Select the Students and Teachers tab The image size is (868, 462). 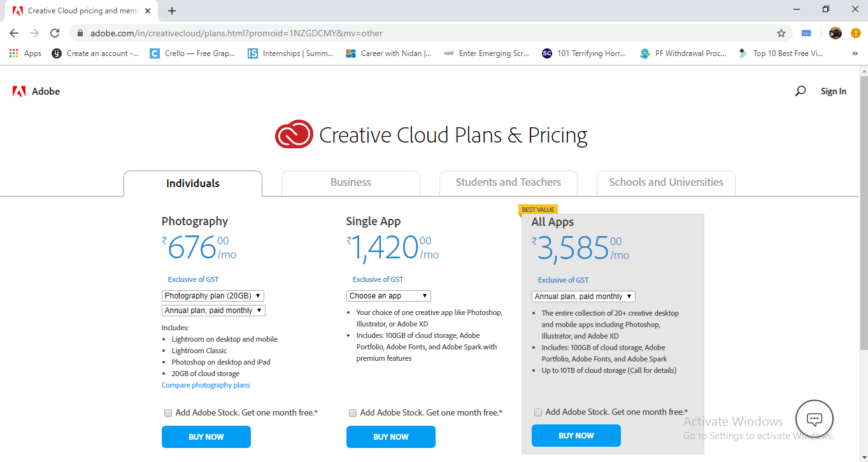pos(508,182)
